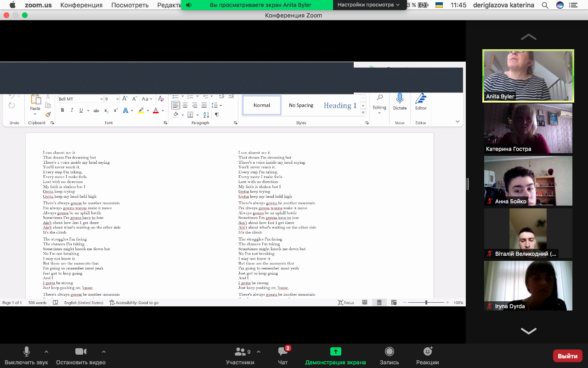Click the Format Painter brush icon

[48, 115]
